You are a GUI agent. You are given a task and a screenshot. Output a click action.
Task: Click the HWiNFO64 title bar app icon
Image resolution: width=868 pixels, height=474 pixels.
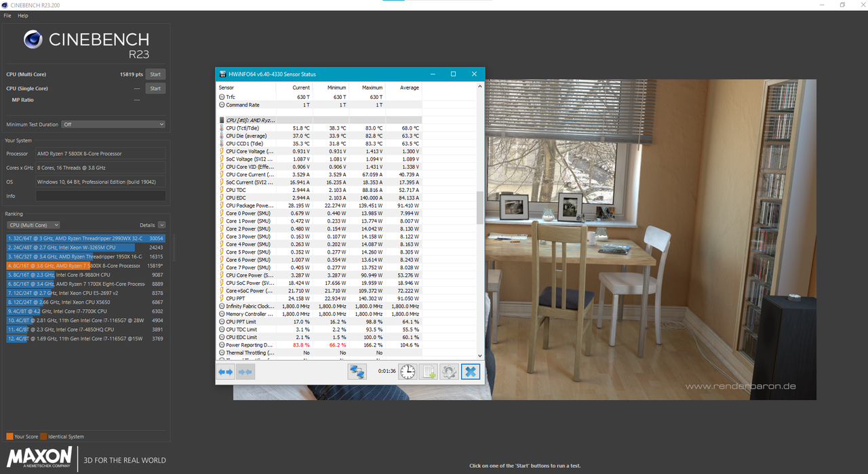coord(223,74)
